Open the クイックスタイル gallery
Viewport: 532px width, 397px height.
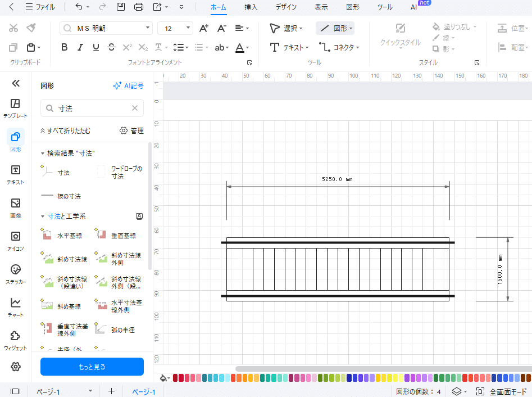point(401,35)
